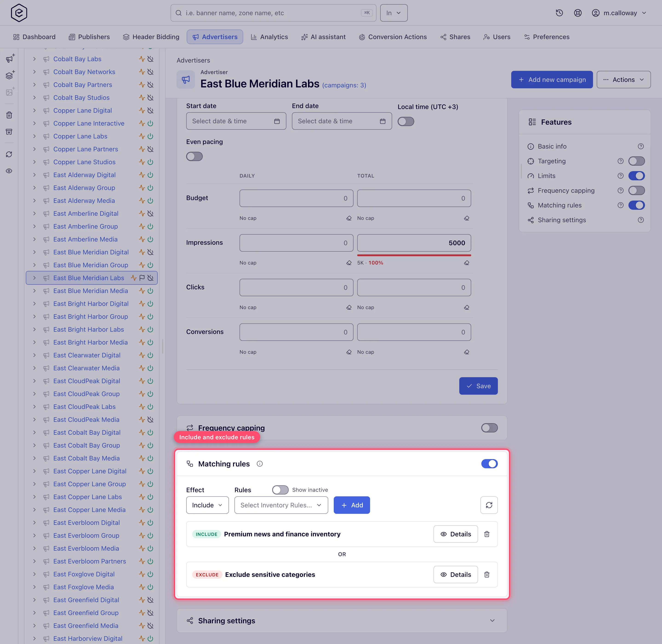Save the limits settings
662x644 pixels.
478,386
